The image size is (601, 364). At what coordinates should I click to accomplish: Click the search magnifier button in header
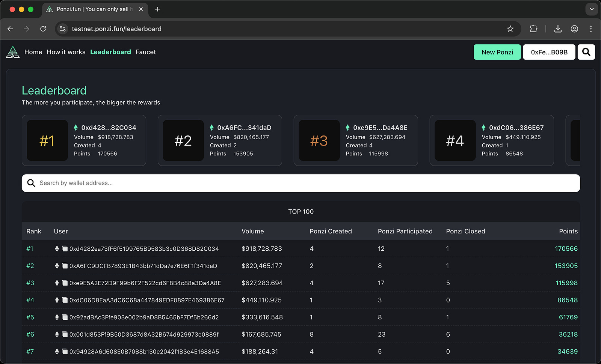click(586, 52)
